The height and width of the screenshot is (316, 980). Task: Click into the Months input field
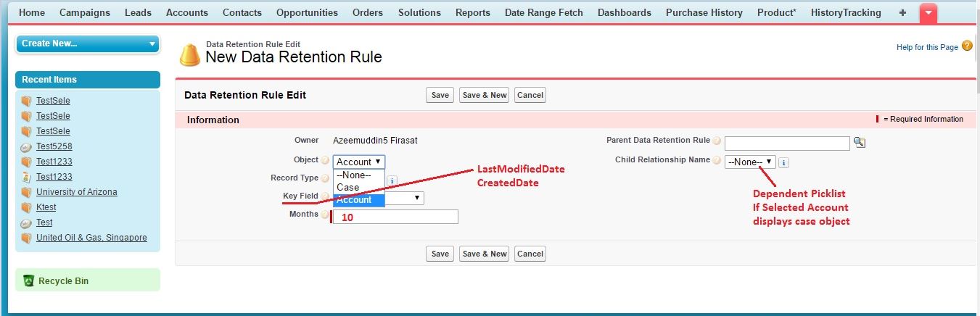(395, 217)
